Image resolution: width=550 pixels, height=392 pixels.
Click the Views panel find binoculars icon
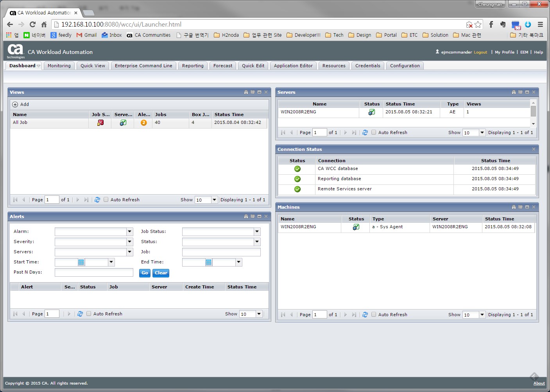(246, 92)
